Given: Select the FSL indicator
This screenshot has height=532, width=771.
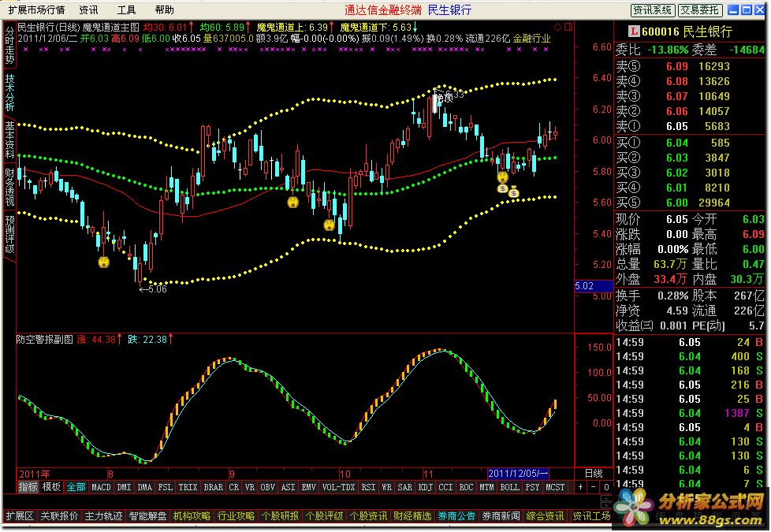Looking at the screenshot, I should pyautogui.click(x=166, y=487).
